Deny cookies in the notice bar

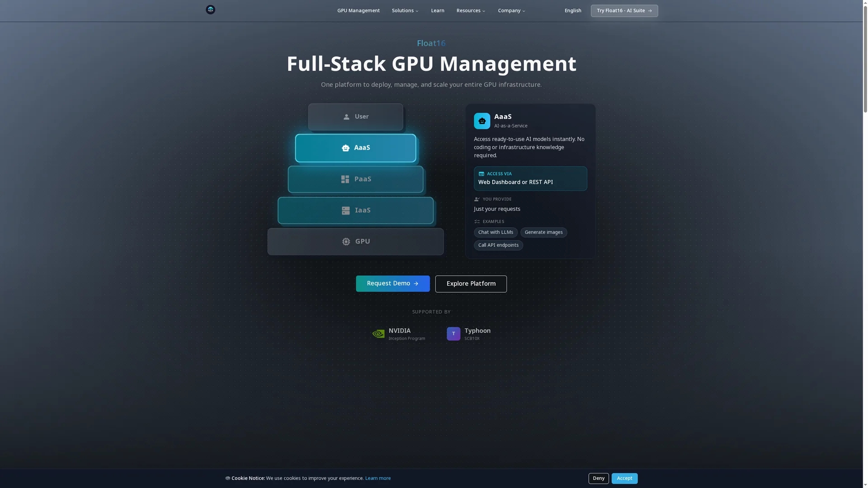tap(599, 479)
